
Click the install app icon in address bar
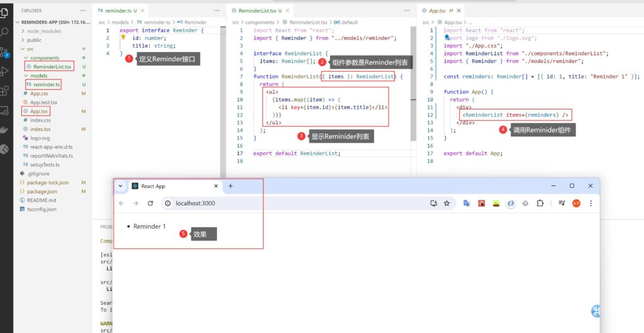[x=433, y=204]
